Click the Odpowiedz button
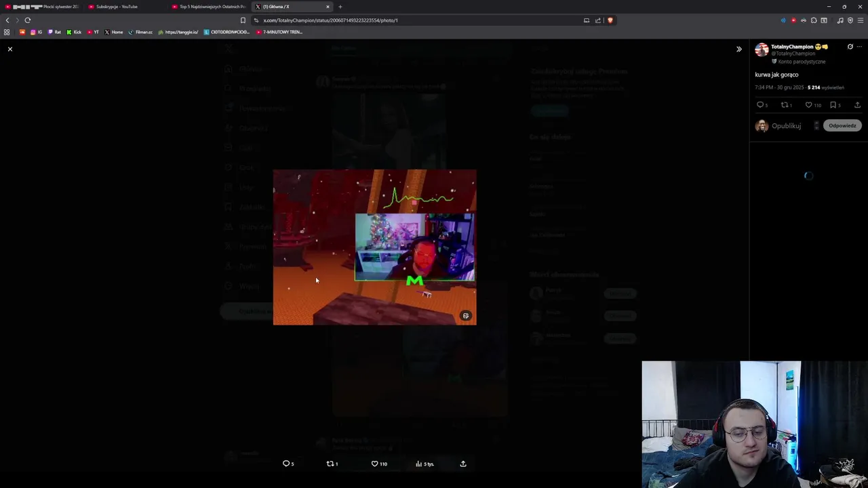Image resolution: width=868 pixels, height=488 pixels. [x=842, y=125]
